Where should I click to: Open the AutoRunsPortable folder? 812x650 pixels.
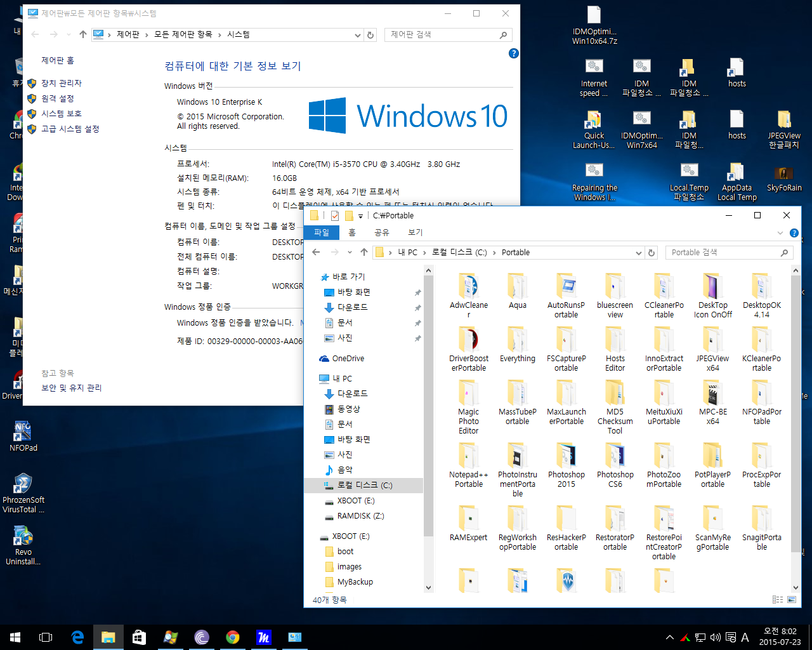(566, 296)
